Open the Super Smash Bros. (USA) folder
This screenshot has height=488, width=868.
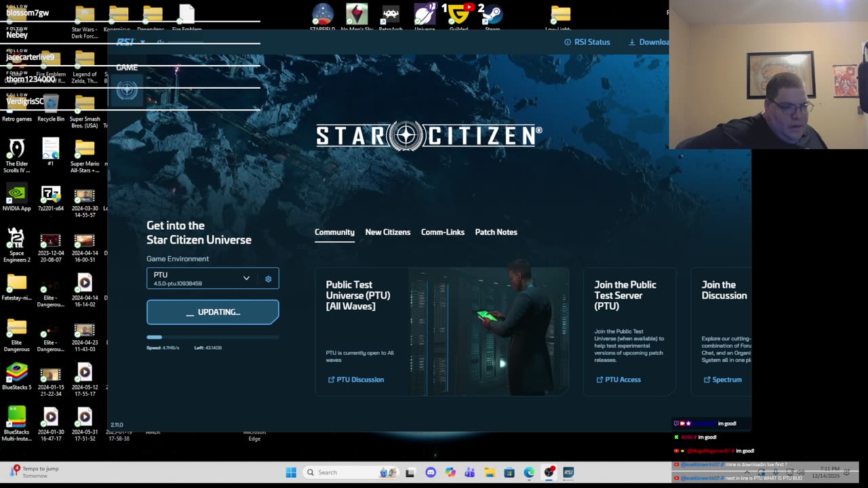tap(85, 110)
